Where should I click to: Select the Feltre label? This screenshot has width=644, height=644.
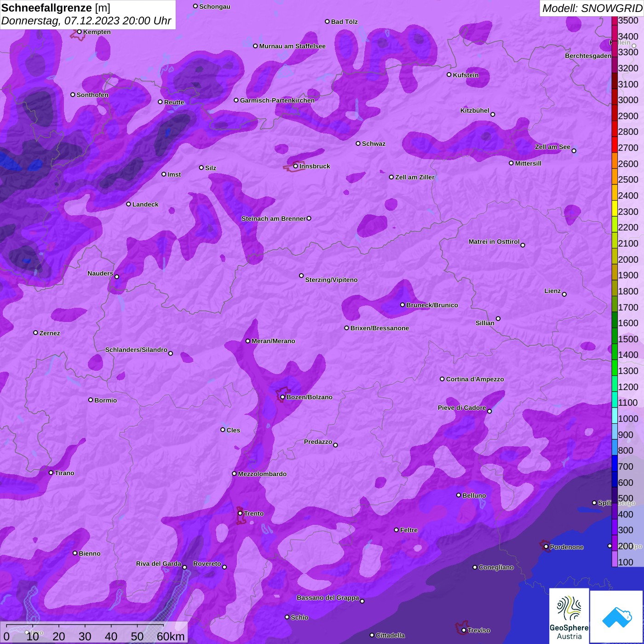click(x=409, y=530)
